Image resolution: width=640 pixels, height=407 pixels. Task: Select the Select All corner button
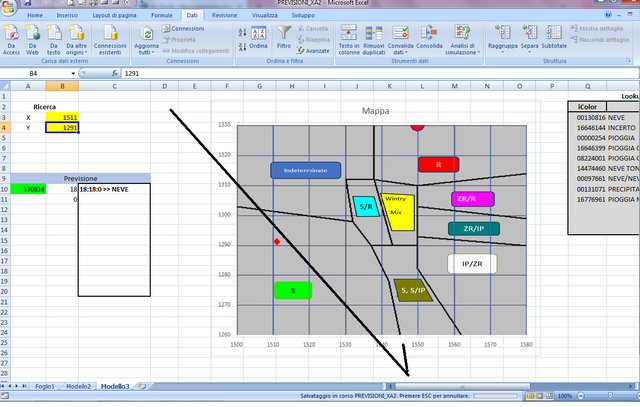5,86
